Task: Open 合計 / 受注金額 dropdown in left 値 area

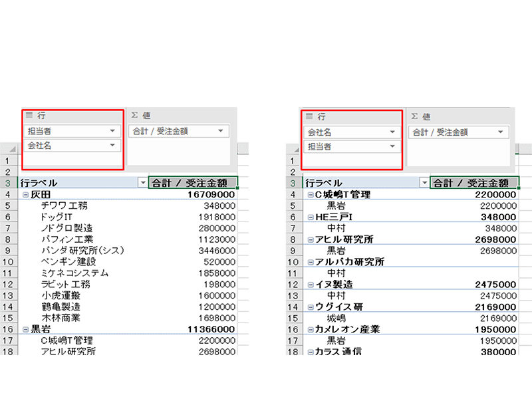Action: coord(220,132)
